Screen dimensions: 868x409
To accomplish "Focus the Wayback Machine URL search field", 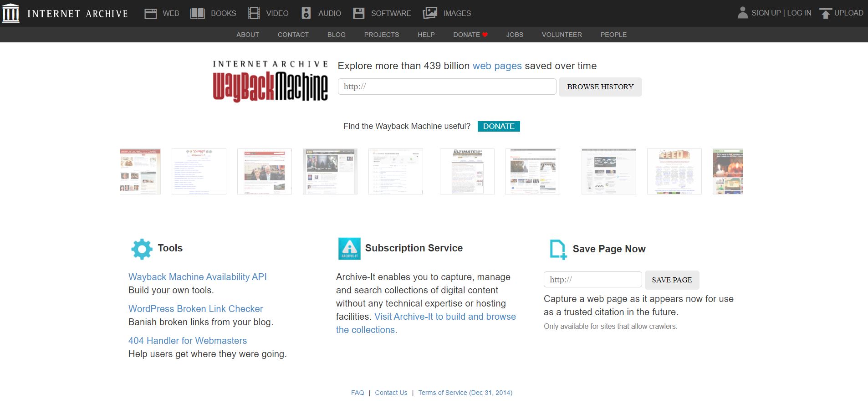I will click(x=447, y=87).
